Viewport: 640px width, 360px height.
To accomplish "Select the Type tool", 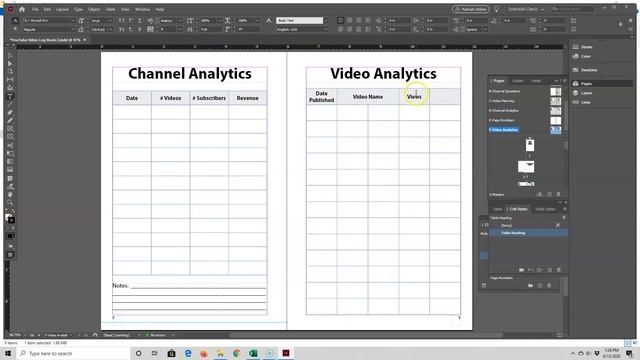I will click(x=10, y=97).
